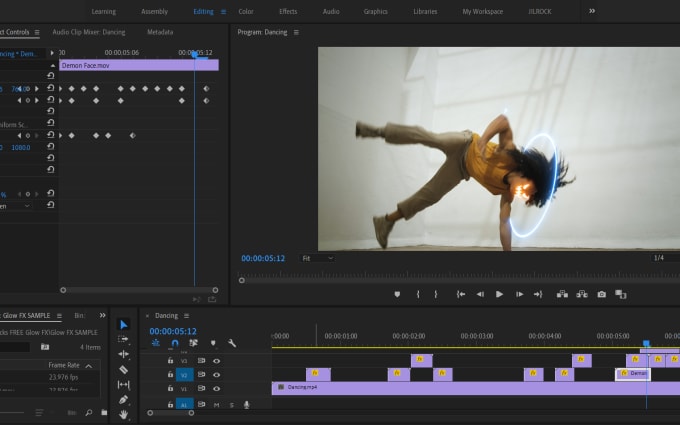
Task: Toggle insert sequences as nests
Action: click(155, 343)
